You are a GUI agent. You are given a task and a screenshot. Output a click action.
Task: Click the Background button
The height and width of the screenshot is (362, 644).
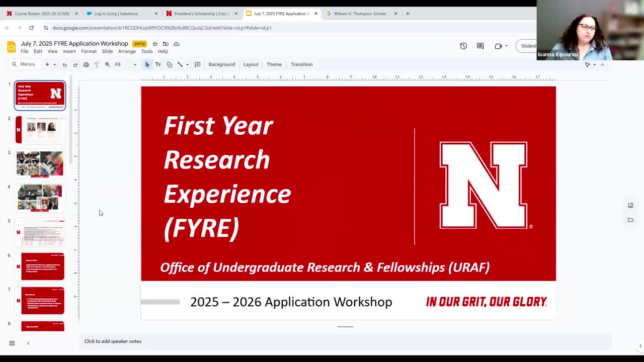point(222,64)
